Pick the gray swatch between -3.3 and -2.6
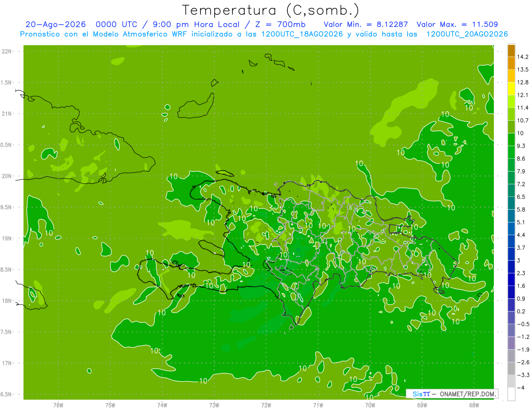Screen dimensions: 532x411 point(511,369)
